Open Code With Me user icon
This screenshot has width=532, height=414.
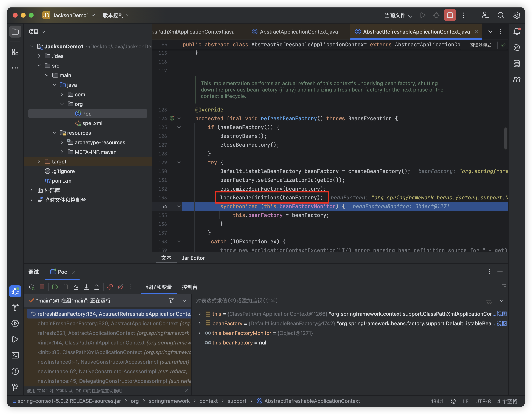(x=485, y=15)
